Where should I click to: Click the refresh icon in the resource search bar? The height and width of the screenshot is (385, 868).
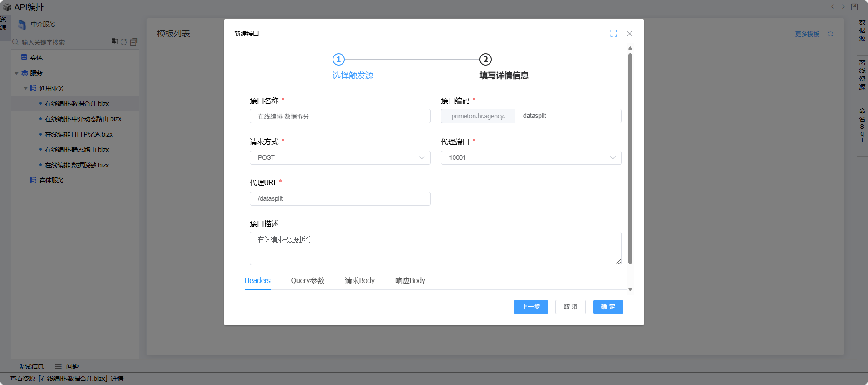coord(124,42)
